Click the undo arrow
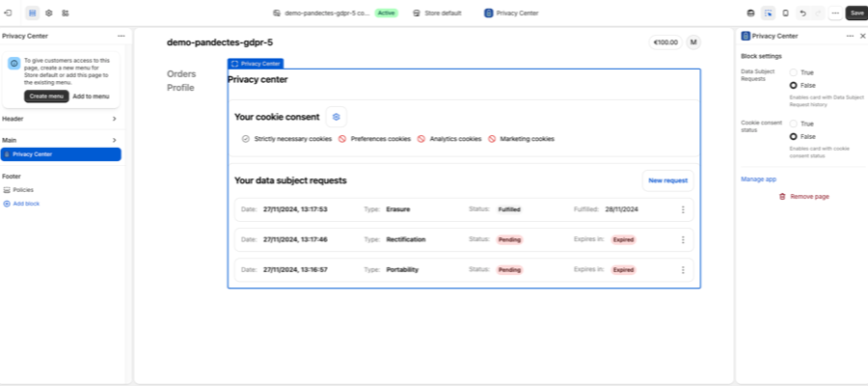This screenshot has width=868, height=386. coord(803,13)
